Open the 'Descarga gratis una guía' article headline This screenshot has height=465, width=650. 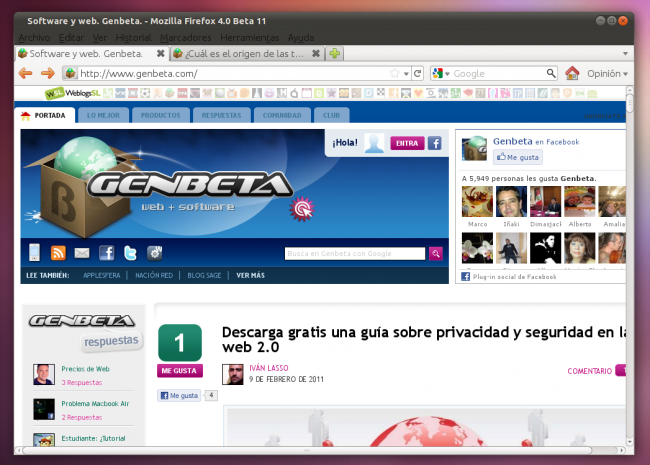[x=424, y=339]
